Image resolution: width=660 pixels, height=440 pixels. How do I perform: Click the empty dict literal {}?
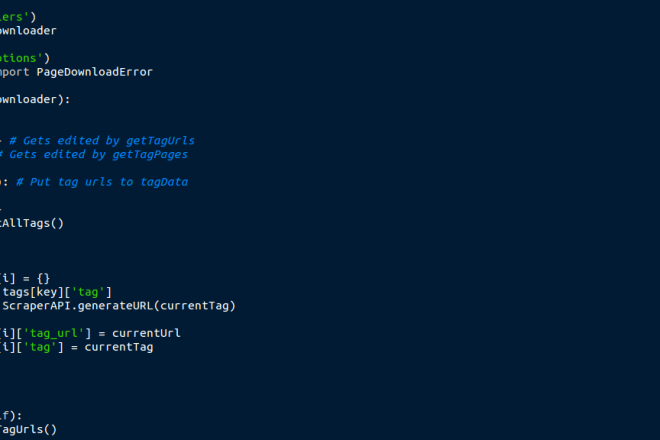(x=43, y=277)
